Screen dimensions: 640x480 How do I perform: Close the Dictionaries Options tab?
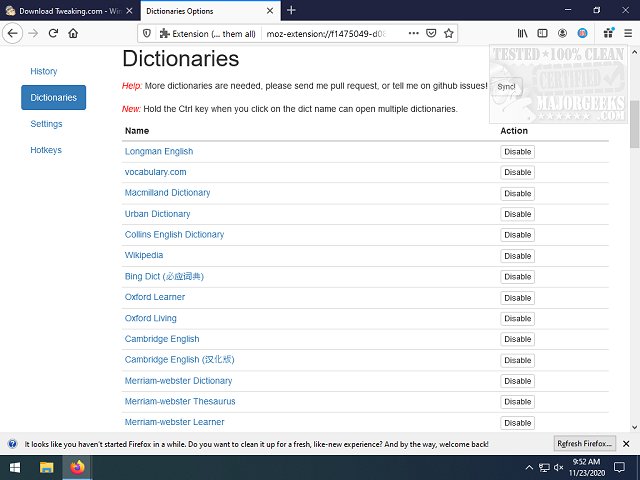click(270, 11)
